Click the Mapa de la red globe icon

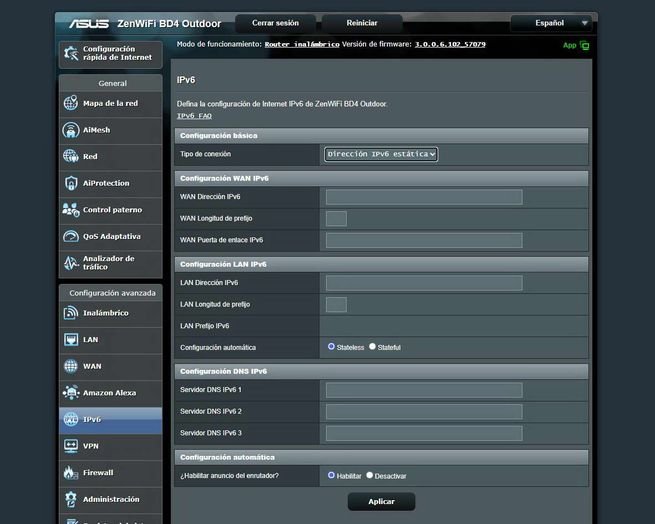pos(71,103)
